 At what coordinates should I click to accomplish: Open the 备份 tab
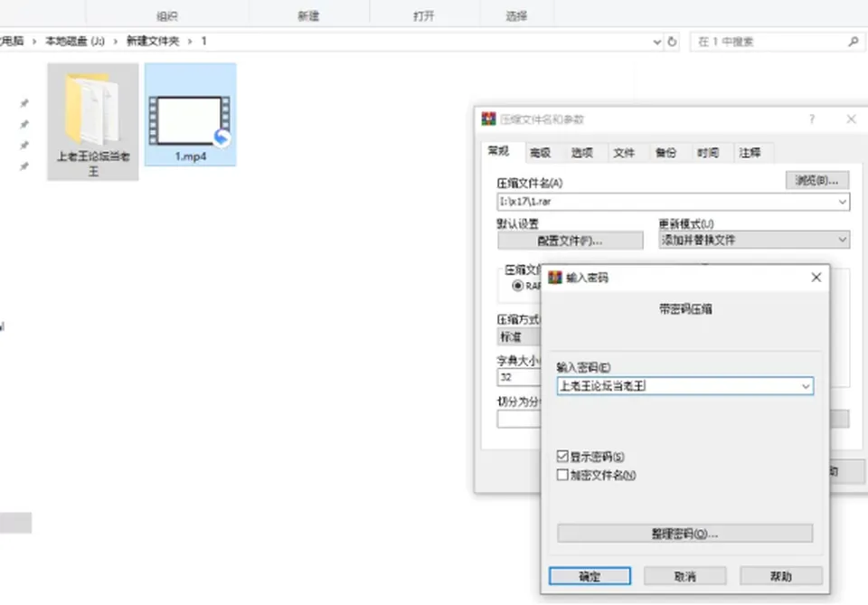665,153
